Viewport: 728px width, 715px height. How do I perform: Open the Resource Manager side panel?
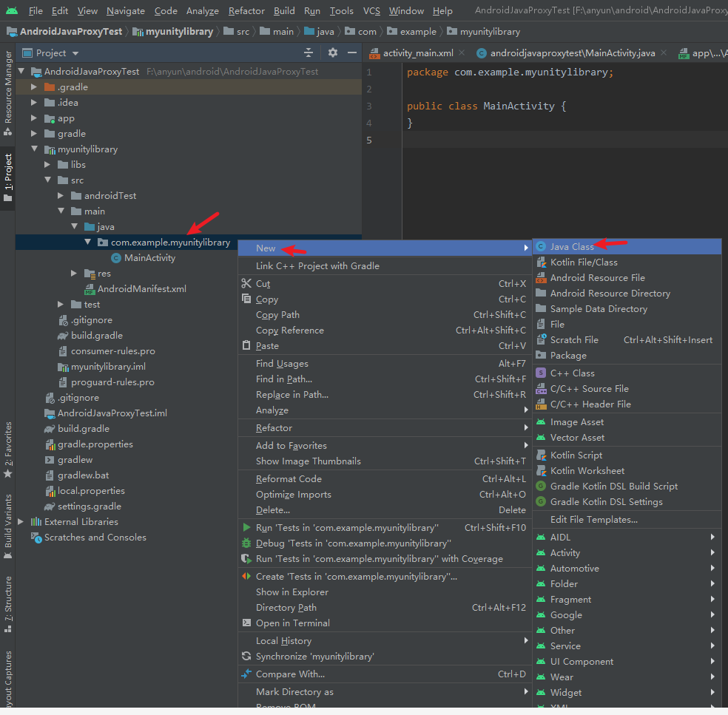[x=7, y=93]
